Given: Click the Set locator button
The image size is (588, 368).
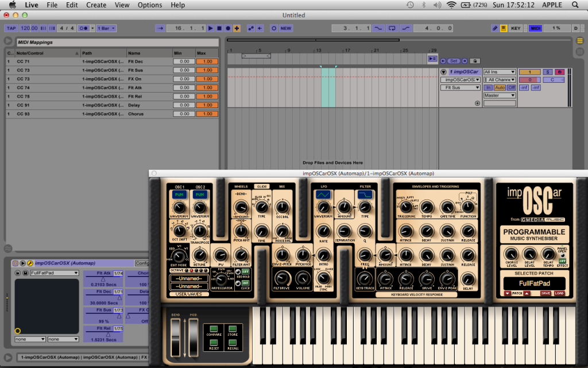Looking at the screenshot, I should point(454,61).
